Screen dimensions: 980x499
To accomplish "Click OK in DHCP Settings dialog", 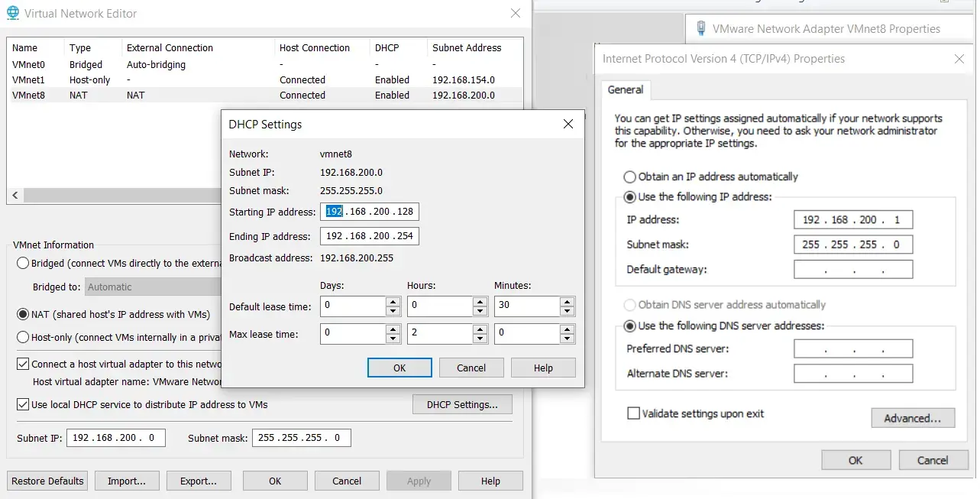I will (x=399, y=368).
